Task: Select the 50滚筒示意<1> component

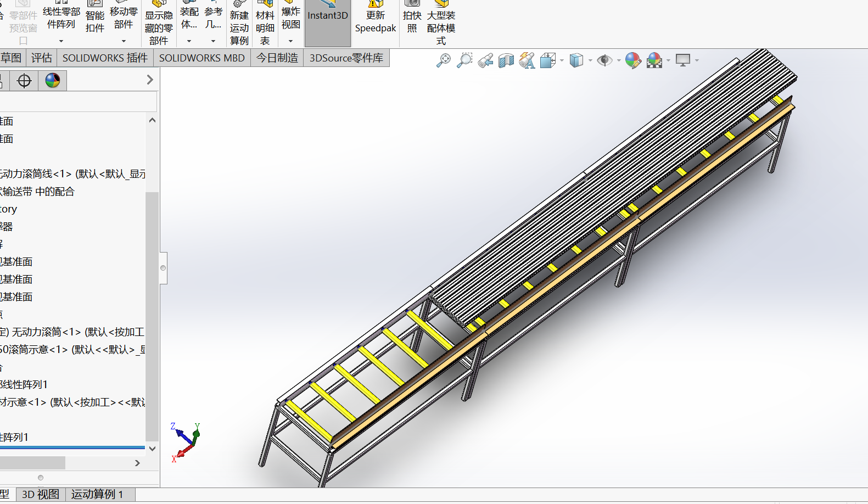Action: pos(72,350)
